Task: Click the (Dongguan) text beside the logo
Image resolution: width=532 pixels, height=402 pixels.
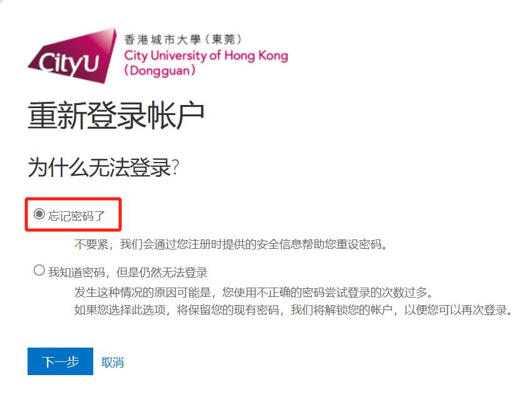Action: [160, 71]
